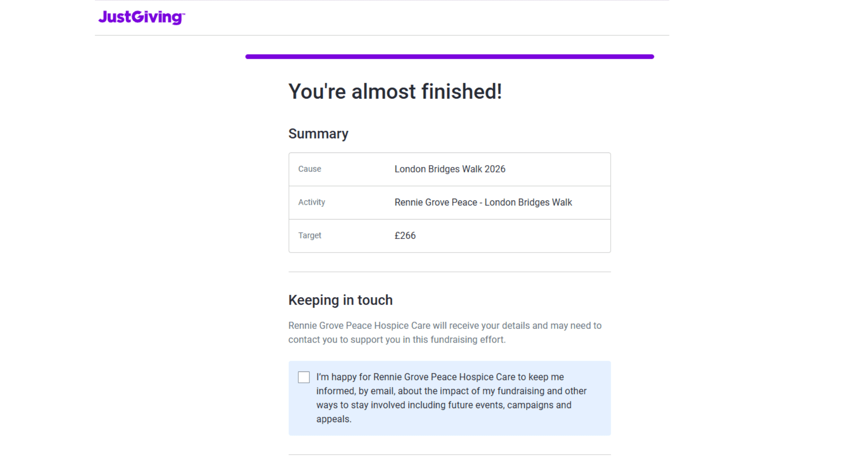The width and height of the screenshot is (868, 457).
Task: Click "contact you to support you" text line
Action: tap(397, 340)
